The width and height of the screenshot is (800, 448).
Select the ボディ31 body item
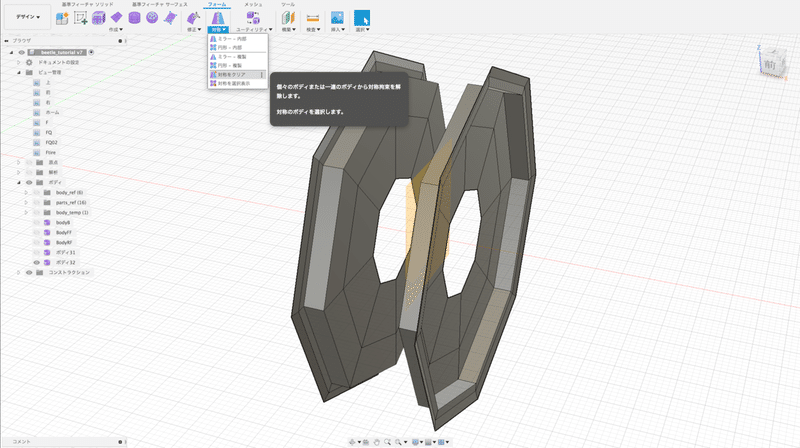coord(65,253)
